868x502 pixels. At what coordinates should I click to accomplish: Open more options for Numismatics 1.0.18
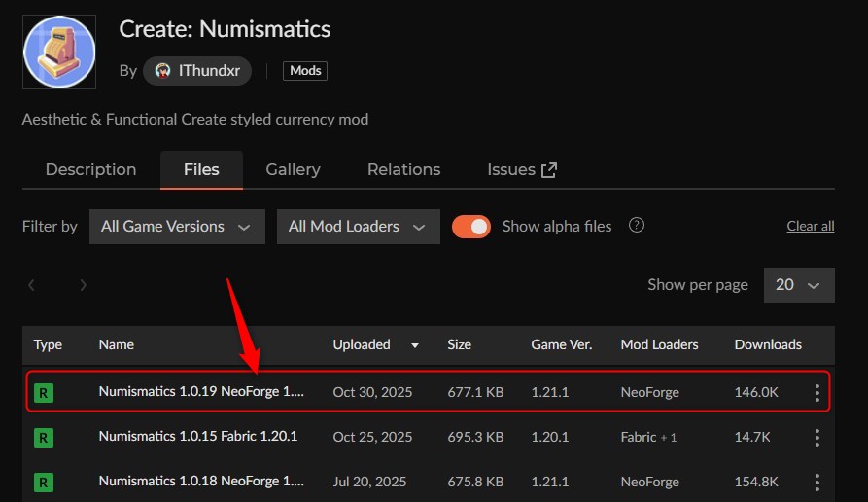[817, 482]
